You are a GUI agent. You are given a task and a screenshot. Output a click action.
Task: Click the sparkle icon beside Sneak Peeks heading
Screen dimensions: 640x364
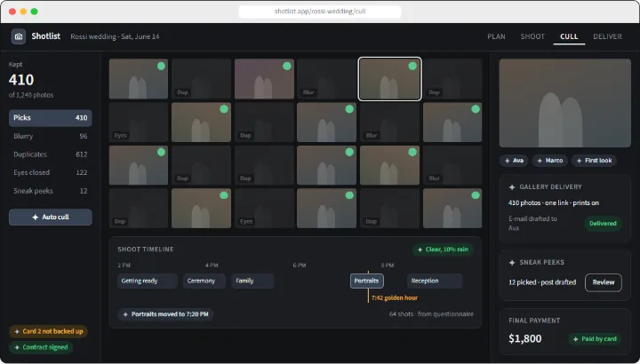(512, 263)
